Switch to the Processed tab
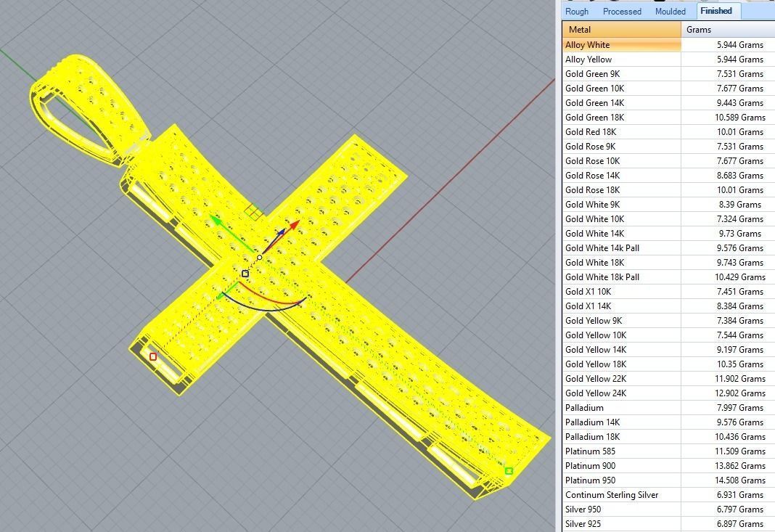 click(622, 12)
